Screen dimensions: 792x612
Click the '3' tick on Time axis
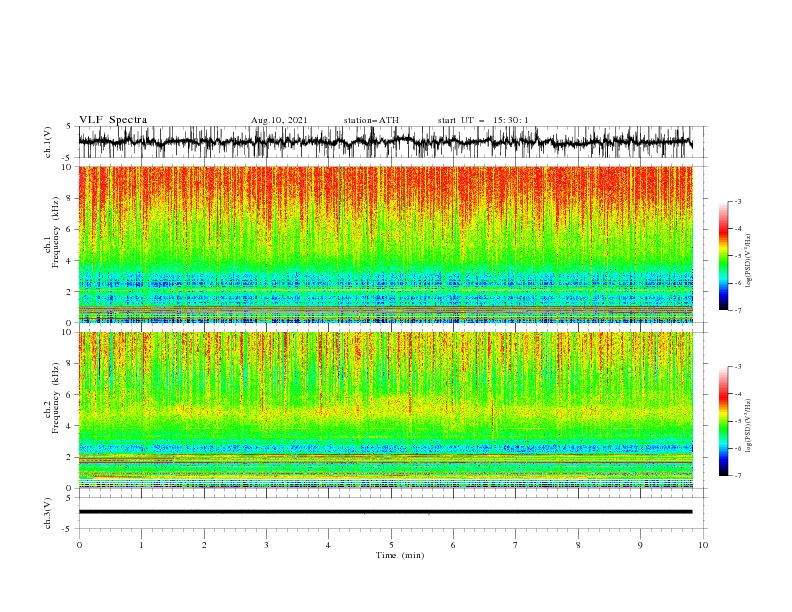point(266,545)
